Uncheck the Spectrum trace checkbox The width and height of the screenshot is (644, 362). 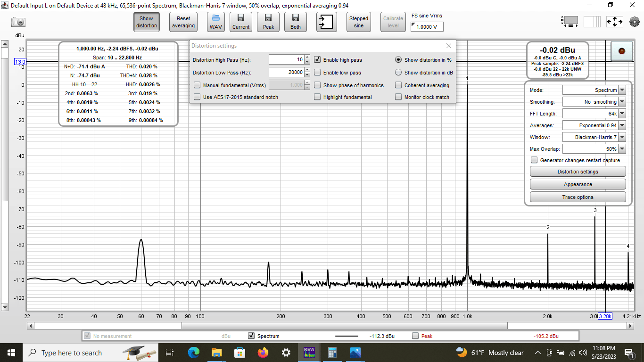tap(251, 336)
